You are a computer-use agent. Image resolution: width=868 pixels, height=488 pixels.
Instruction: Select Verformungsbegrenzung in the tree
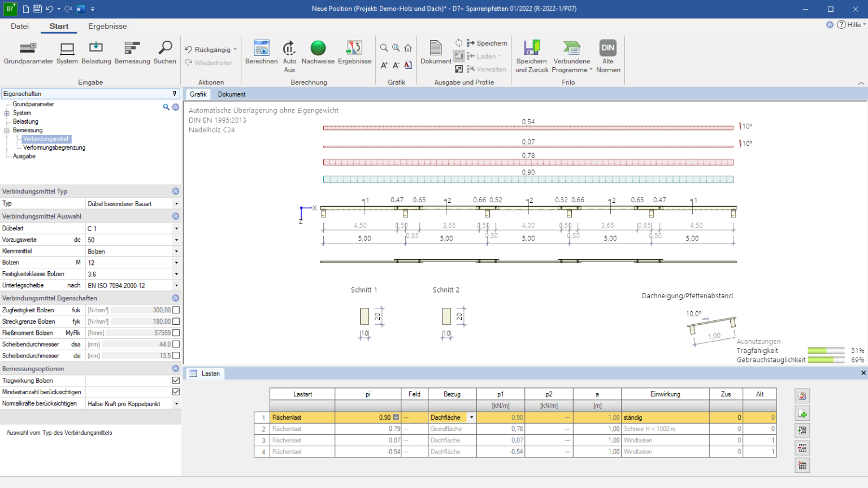click(54, 147)
